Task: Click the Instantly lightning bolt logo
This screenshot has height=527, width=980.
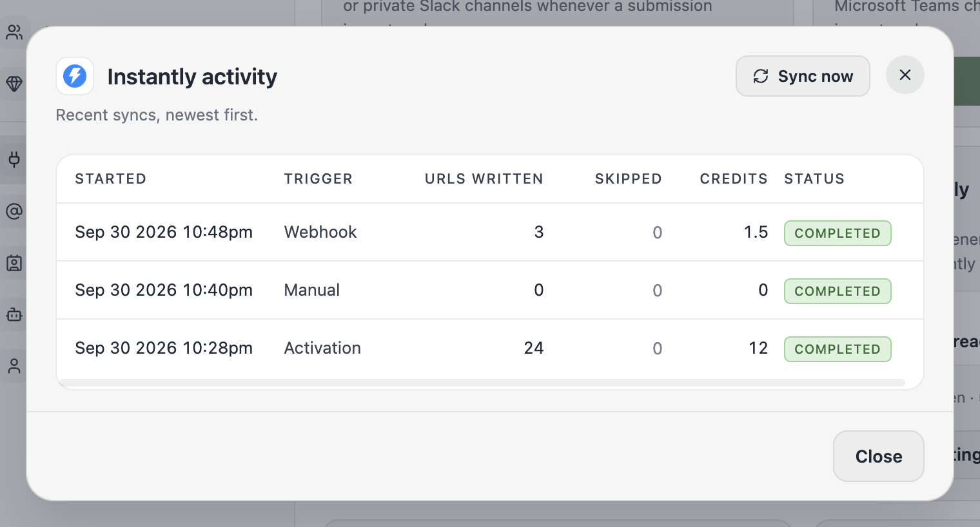Action: (75, 76)
